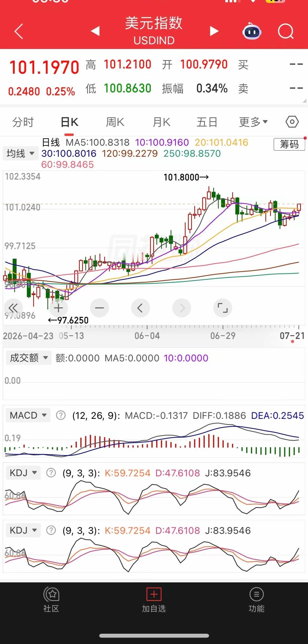Select the 五日 tab
Image resolution: width=308 pixels, height=644 pixels.
click(x=207, y=122)
